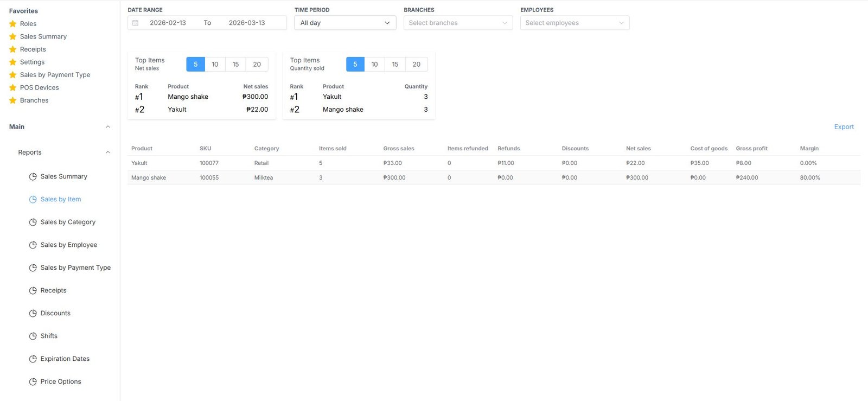The height and width of the screenshot is (401, 868).
Task: Open the Select branches dropdown
Action: 458,23
